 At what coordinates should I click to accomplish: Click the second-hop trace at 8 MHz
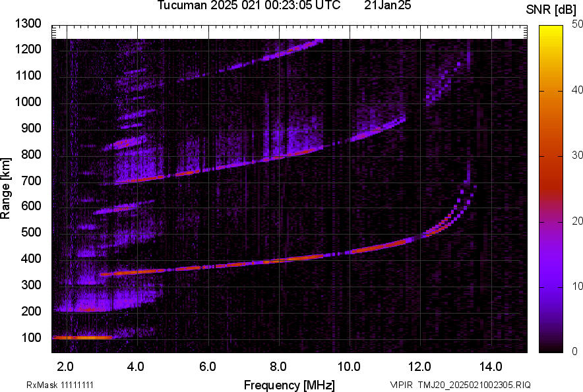279,158
